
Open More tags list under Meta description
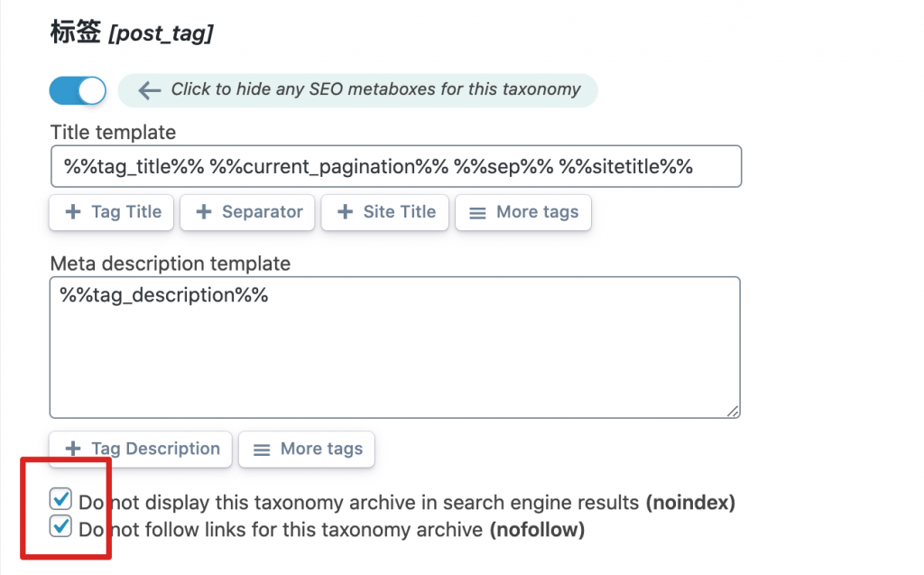[x=307, y=449]
